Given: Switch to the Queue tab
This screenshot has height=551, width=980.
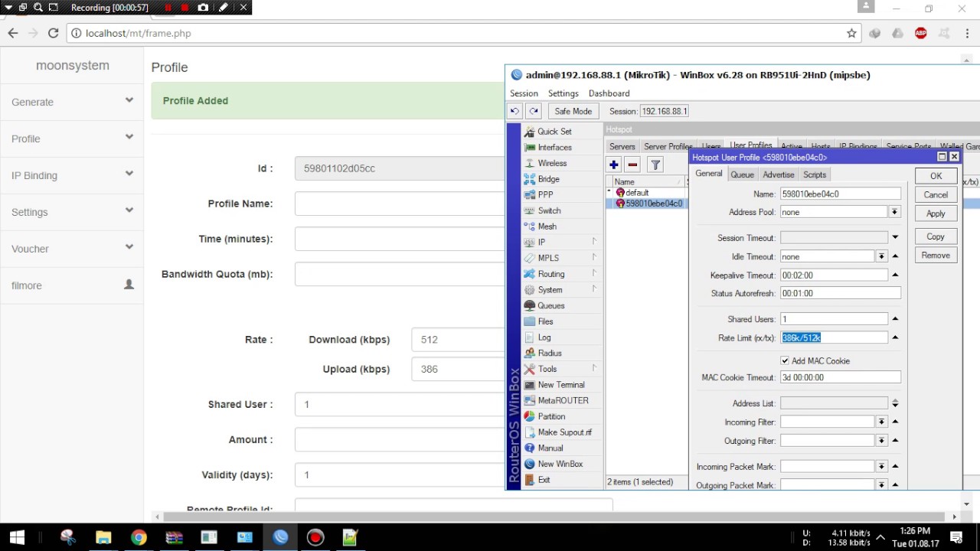Looking at the screenshot, I should pos(742,174).
